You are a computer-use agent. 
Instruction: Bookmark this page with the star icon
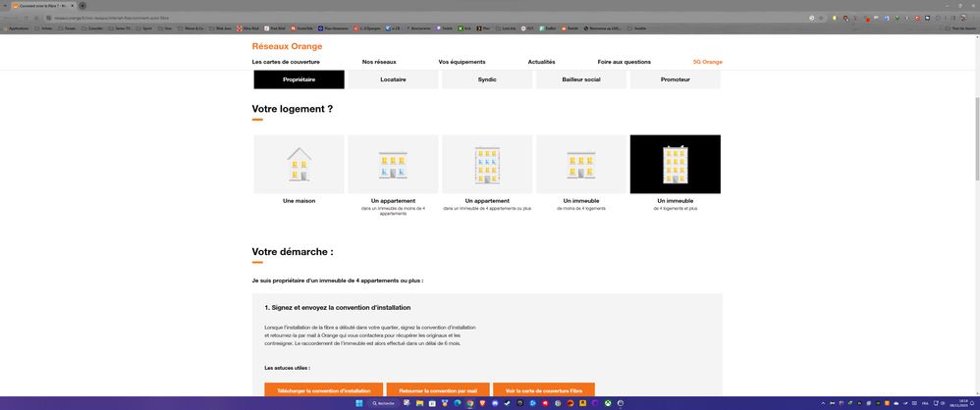821,18
